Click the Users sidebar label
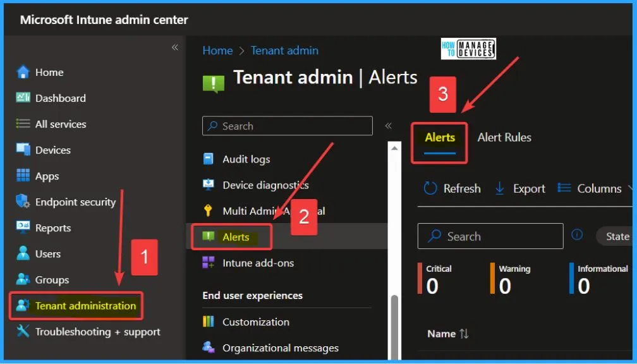This screenshot has width=637, height=364. 48,254
